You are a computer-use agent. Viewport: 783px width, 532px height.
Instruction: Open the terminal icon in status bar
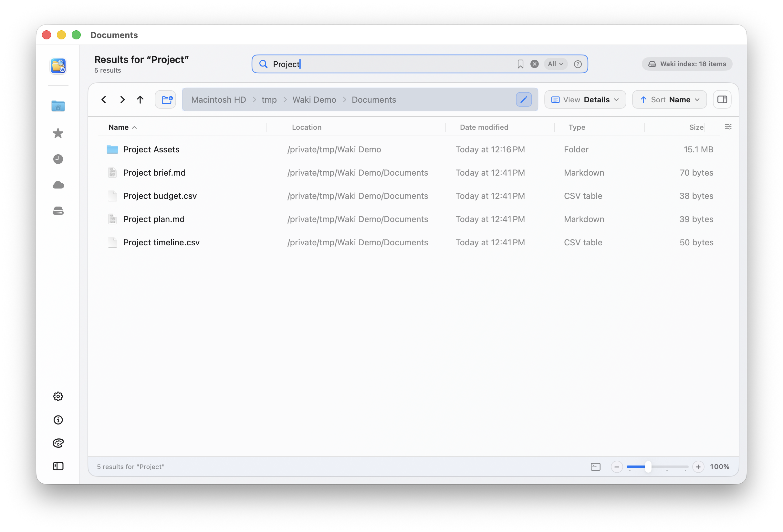pos(595,467)
